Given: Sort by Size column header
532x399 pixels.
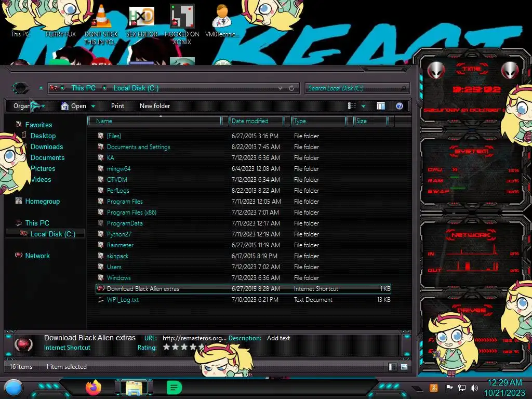Looking at the screenshot, I should (x=370, y=121).
